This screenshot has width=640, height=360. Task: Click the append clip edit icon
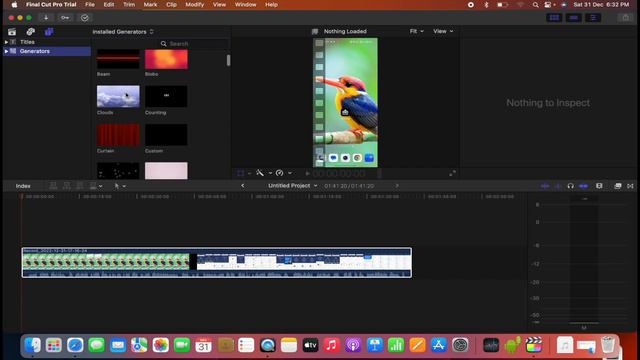tap(80, 186)
